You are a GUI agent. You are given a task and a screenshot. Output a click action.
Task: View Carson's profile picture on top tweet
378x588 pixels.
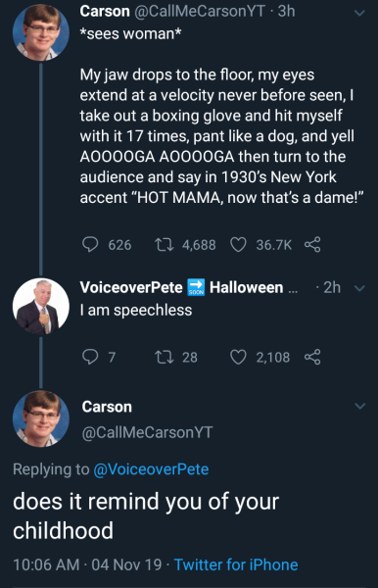pos(41,32)
